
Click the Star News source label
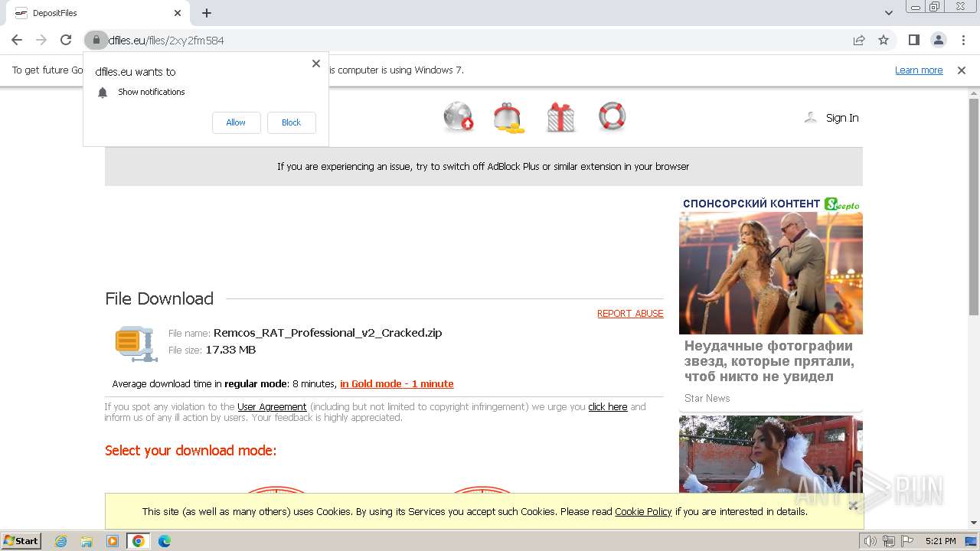coord(707,398)
